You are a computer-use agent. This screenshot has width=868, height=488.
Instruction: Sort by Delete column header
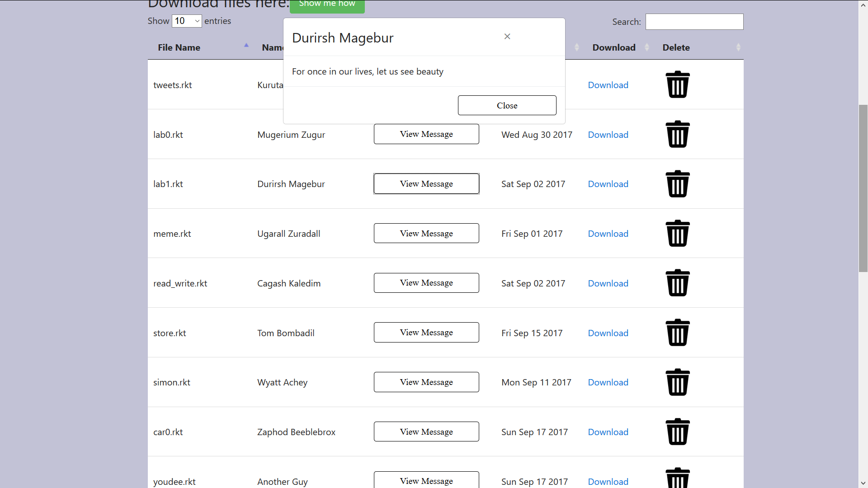pos(676,47)
